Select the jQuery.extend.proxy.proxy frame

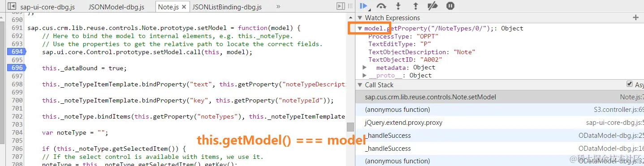tap(500, 122)
